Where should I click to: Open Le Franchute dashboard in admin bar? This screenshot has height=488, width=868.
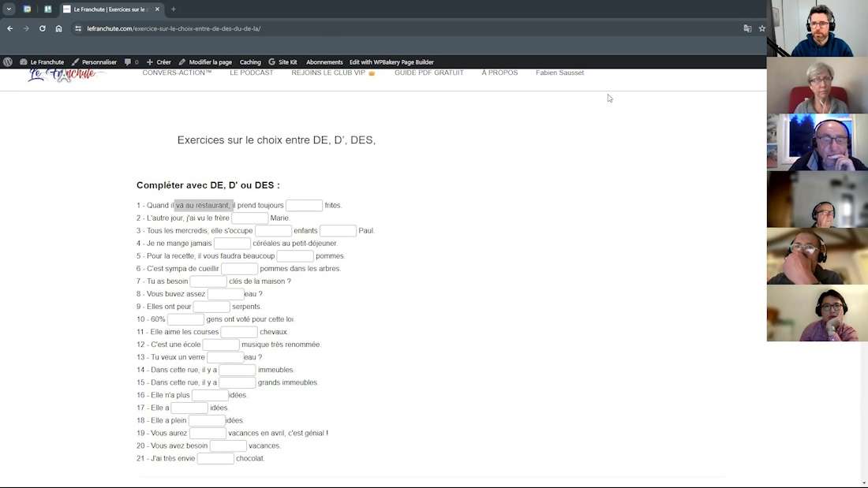pyautogui.click(x=42, y=62)
